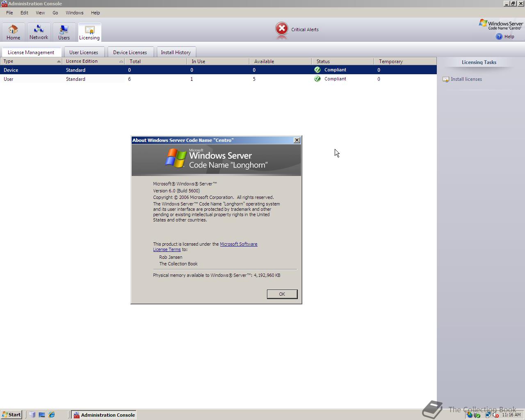Click the Total value 6 in User row
This screenshot has width=525, height=420.
[129, 79]
